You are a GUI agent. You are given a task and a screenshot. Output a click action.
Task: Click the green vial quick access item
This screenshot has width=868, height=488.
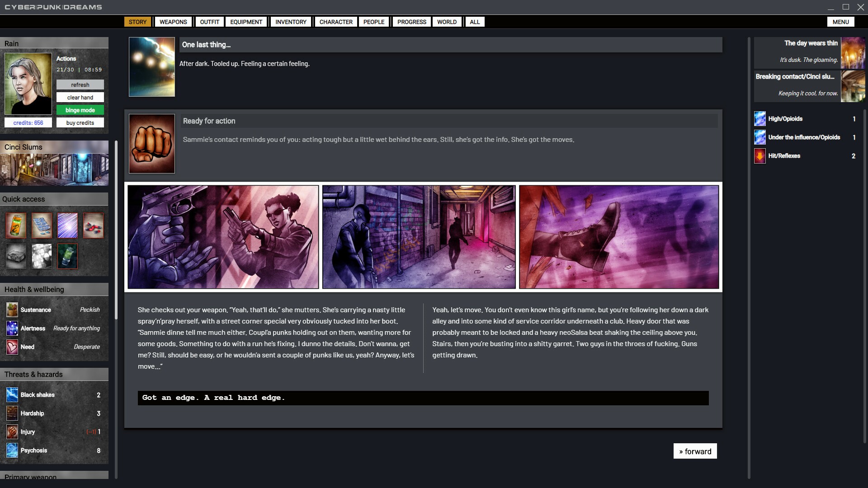tap(67, 256)
